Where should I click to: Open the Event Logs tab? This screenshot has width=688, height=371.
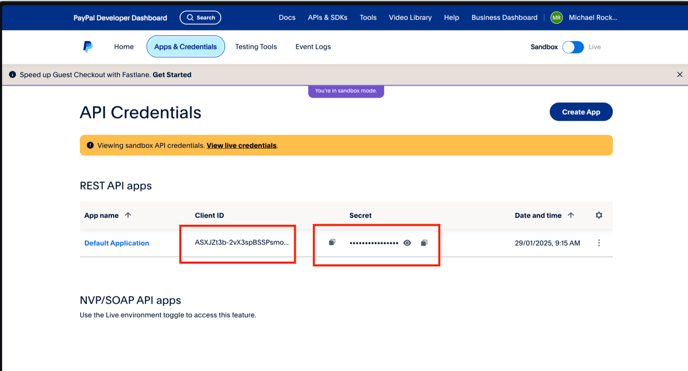313,46
